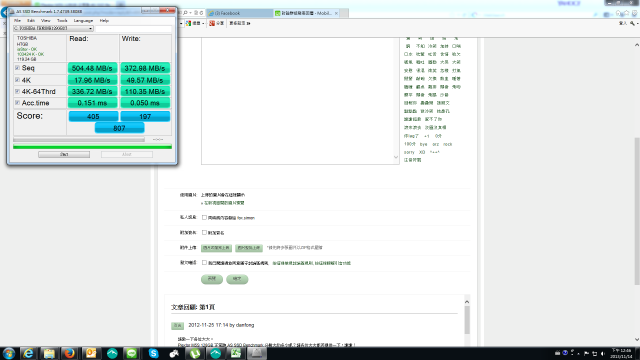
Task: Click the Google toolbar icon in browser
Action: [x=188, y=23]
